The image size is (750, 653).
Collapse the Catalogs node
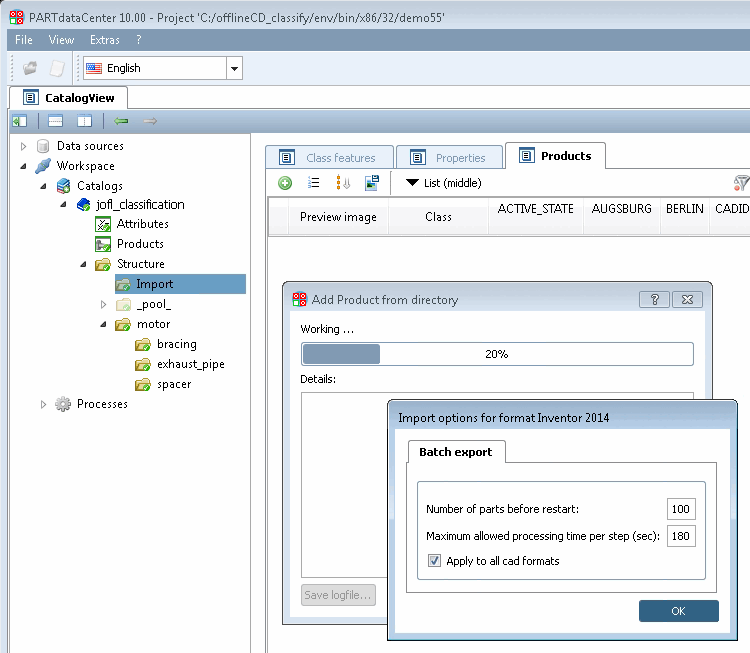[44, 186]
